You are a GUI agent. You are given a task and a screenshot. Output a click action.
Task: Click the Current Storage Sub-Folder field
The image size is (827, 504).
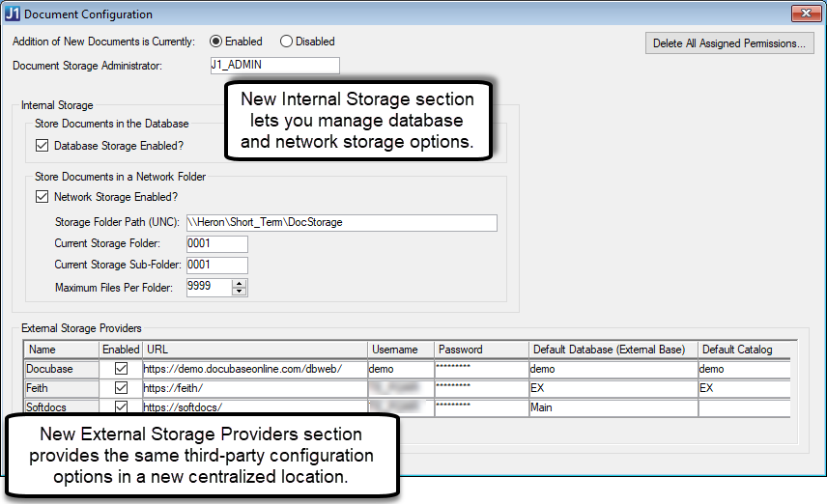click(x=216, y=266)
